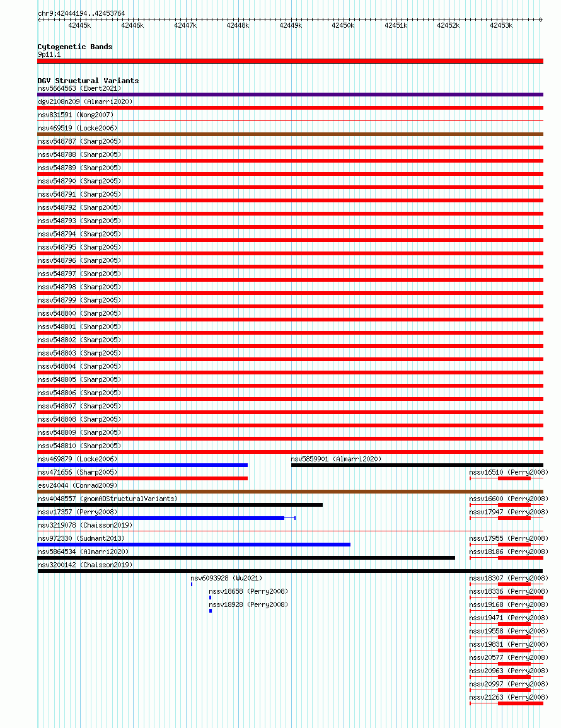Viewport: 561px width, 728px height.
Task: Open nsv5864534 (Almarri2020) variant
Action: tap(83, 551)
